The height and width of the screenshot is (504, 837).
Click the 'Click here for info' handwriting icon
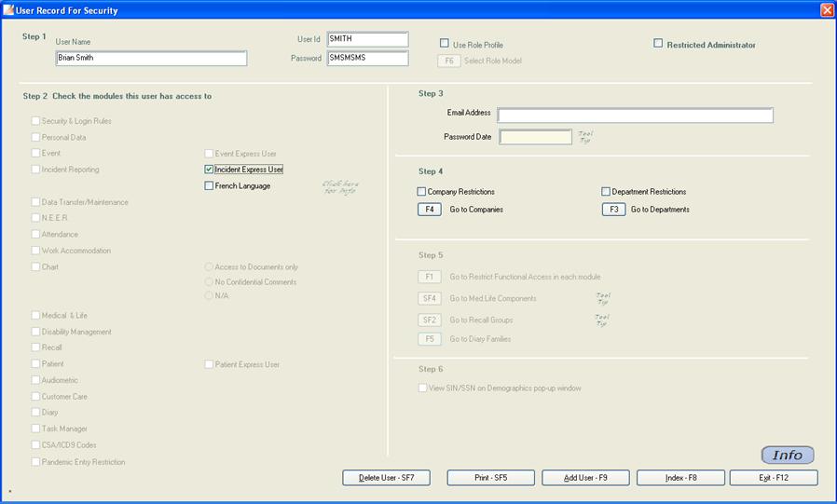[340, 186]
